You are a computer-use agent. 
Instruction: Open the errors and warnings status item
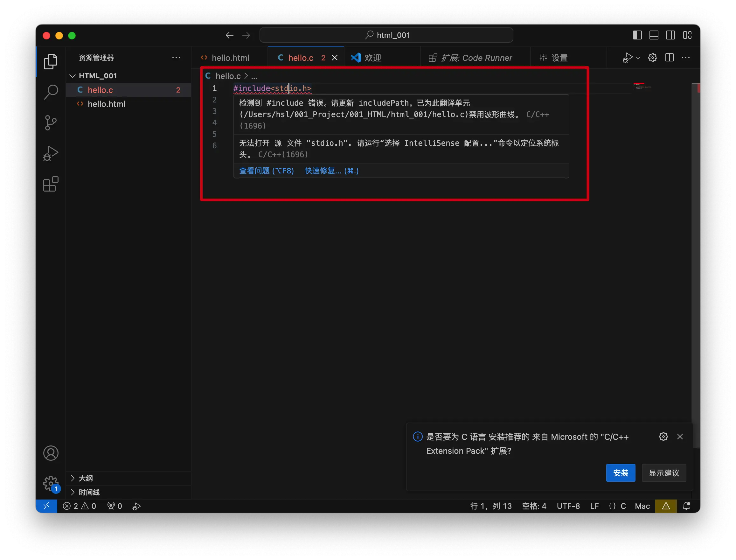tap(79, 506)
